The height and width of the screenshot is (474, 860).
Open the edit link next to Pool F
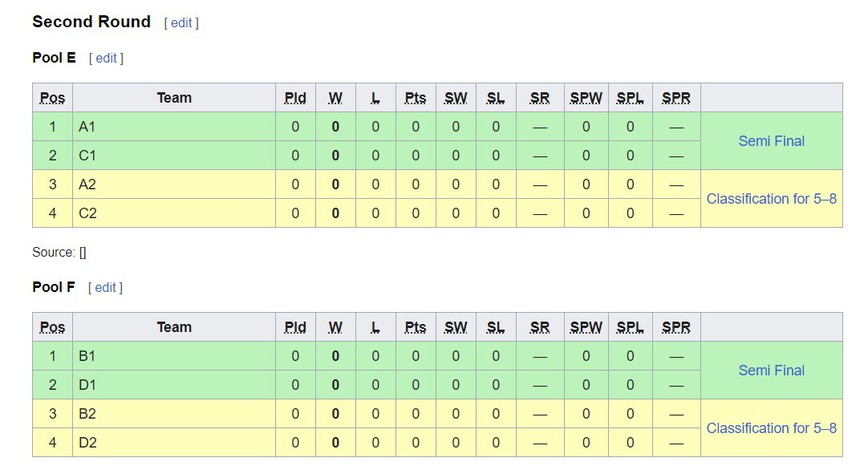[x=106, y=287]
